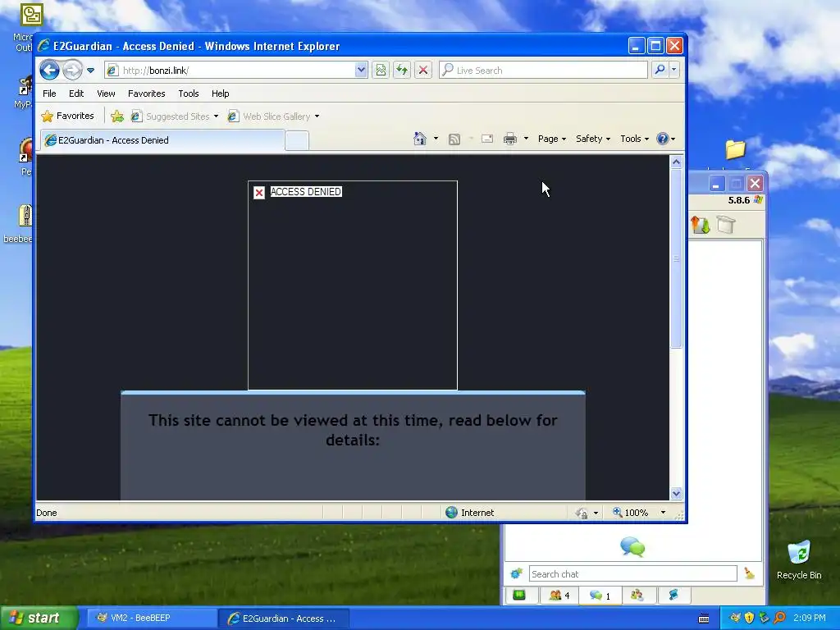Click the yellow security shield tray icon

750,618
